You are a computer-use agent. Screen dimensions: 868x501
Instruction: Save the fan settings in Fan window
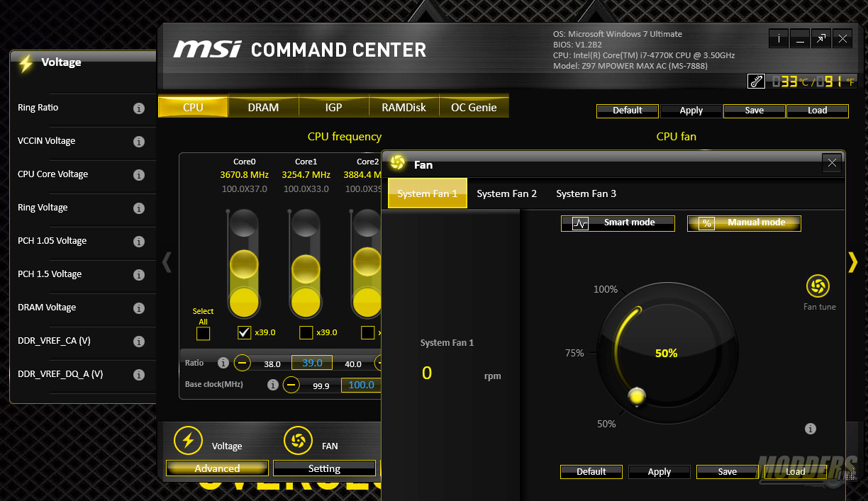pos(728,472)
